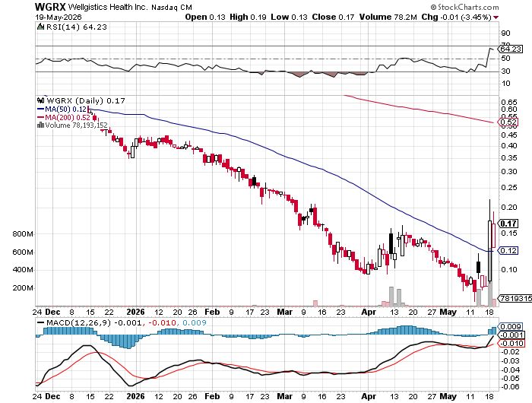Click the red down-triangle next to Chg
This screenshot has height=403, width=532.
[496, 17]
